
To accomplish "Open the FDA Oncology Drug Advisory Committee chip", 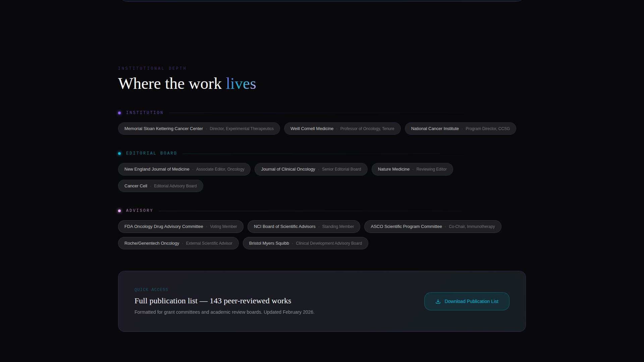I will 180,227.
